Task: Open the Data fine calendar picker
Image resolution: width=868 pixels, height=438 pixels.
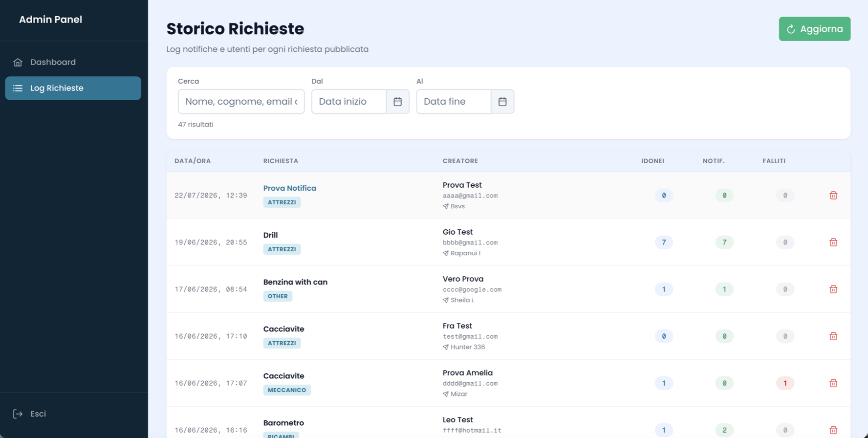Action: tap(502, 102)
